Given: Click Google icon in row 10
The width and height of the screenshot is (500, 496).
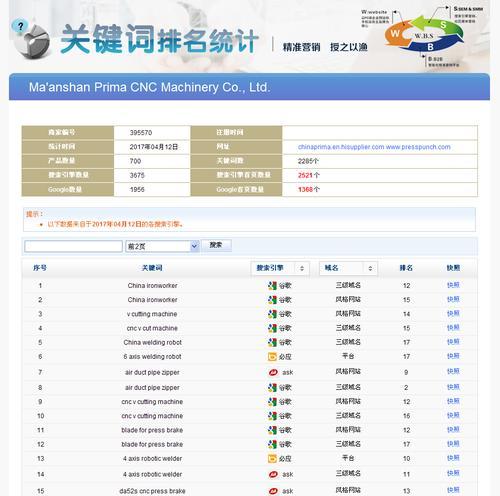Looking at the screenshot, I should (272, 416).
